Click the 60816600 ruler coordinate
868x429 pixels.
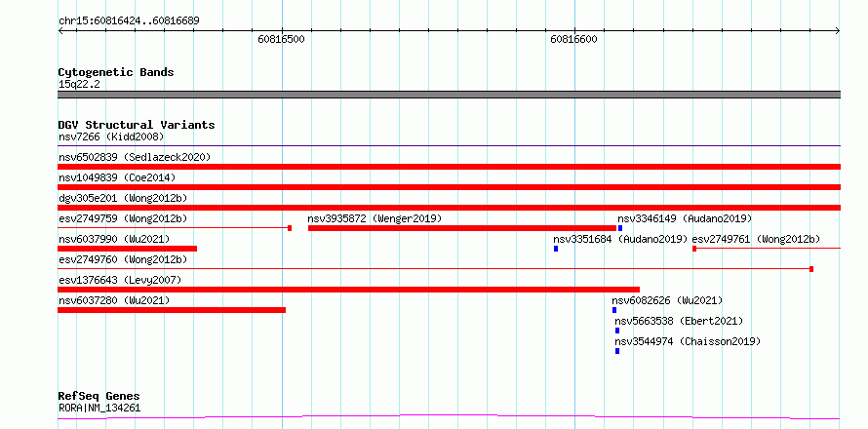573,40
